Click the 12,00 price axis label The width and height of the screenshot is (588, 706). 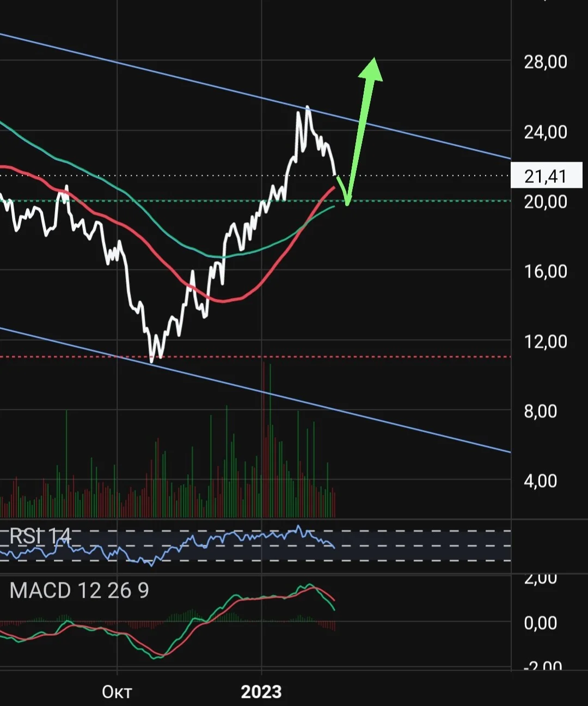pyautogui.click(x=546, y=342)
